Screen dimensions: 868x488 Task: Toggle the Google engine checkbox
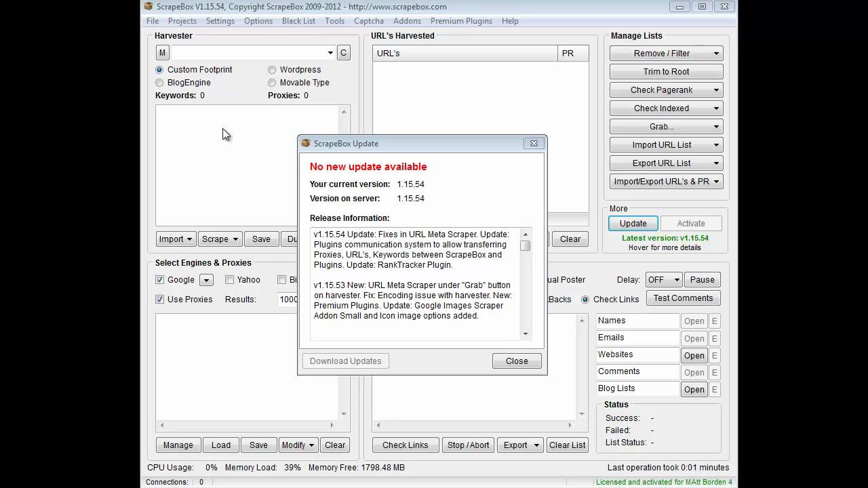click(160, 280)
